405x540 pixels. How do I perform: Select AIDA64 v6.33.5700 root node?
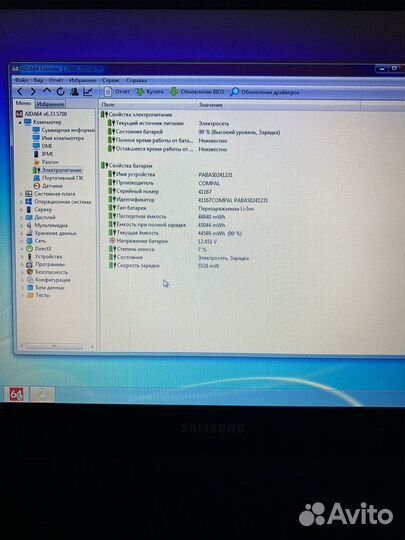[42, 114]
